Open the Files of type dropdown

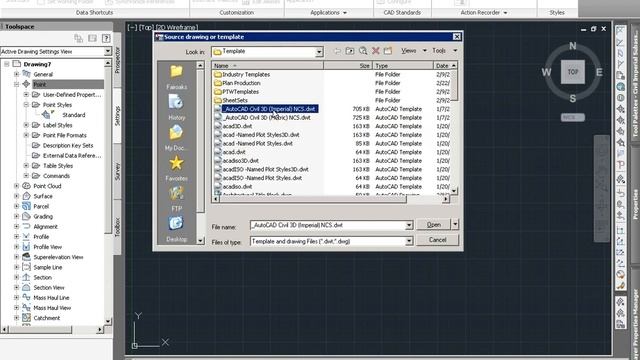(x=409, y=242)
